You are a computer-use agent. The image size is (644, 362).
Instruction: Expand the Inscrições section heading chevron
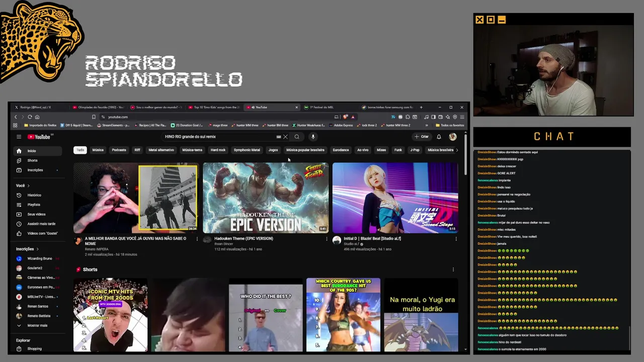click(37, 249)
